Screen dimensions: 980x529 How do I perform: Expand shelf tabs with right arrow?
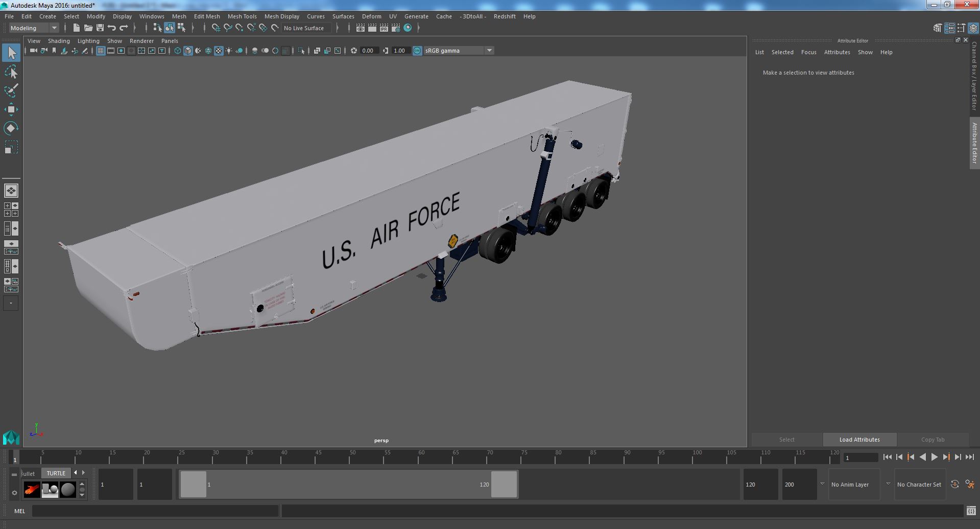click(x=84, y=473)
